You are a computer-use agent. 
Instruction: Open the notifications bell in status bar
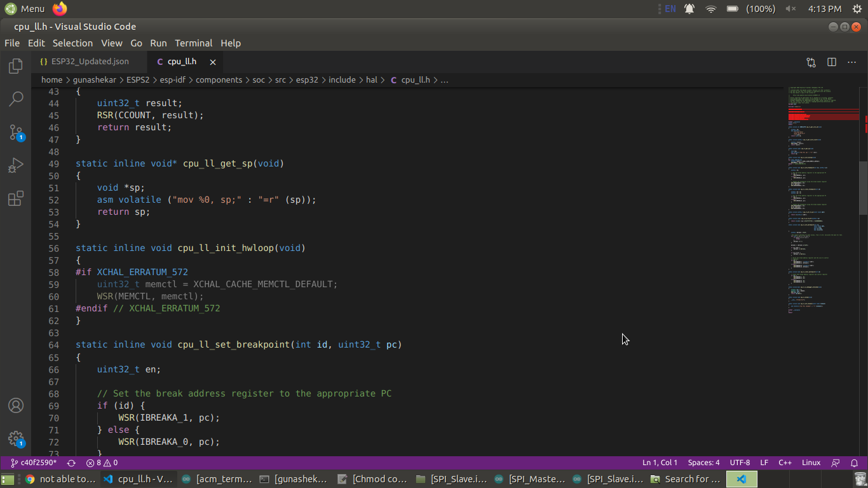(x=855, y=463)
